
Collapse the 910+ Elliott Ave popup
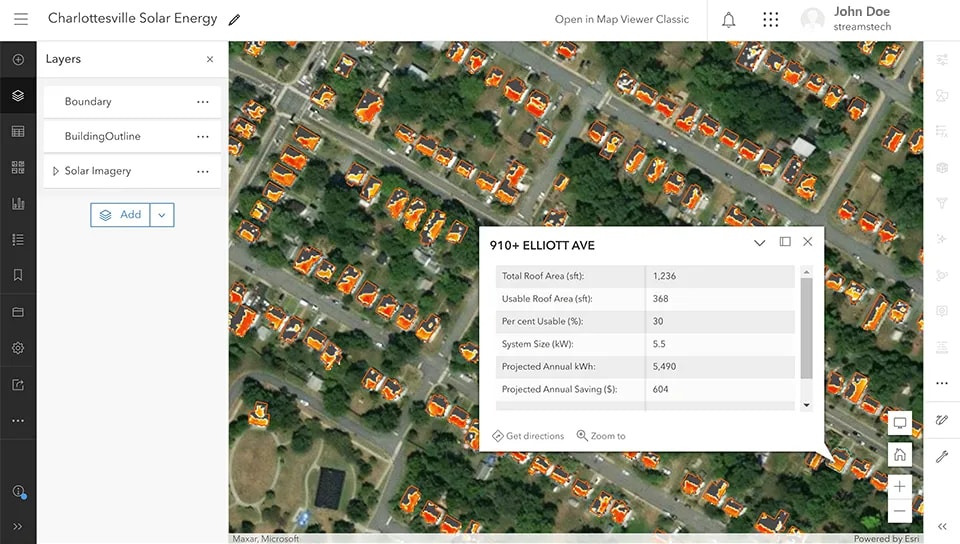[x=759, y=243]
